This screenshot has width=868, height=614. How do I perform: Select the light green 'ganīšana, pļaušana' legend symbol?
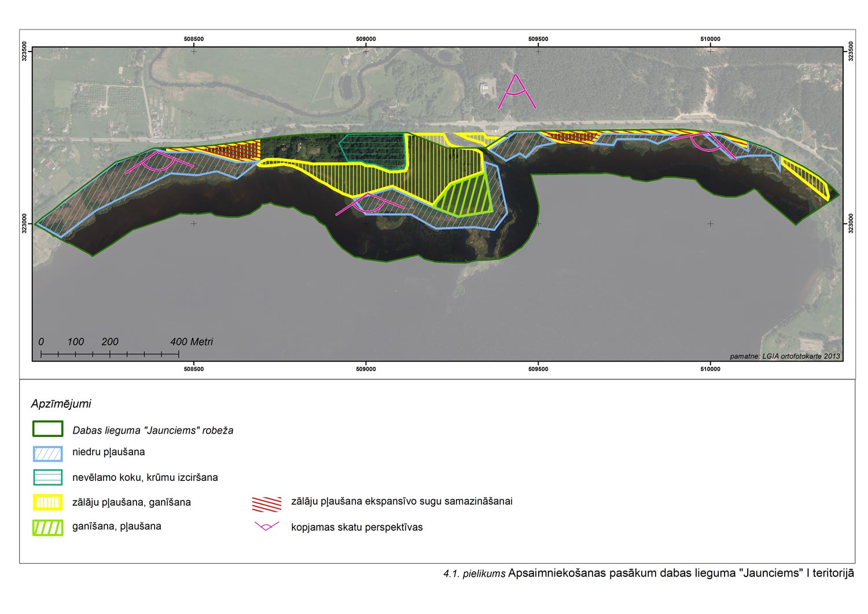coord(47,527)
